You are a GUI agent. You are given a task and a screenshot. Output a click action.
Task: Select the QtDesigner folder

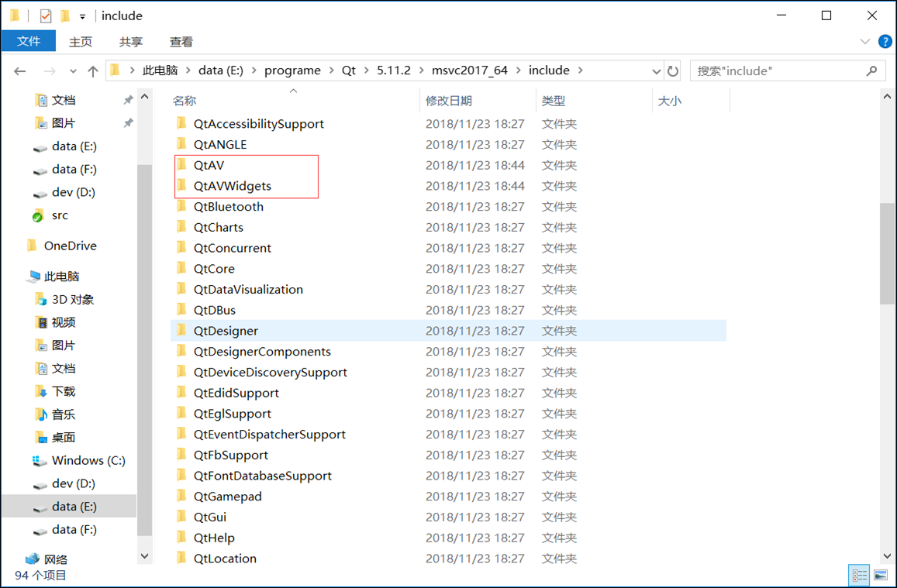point(226,331)
